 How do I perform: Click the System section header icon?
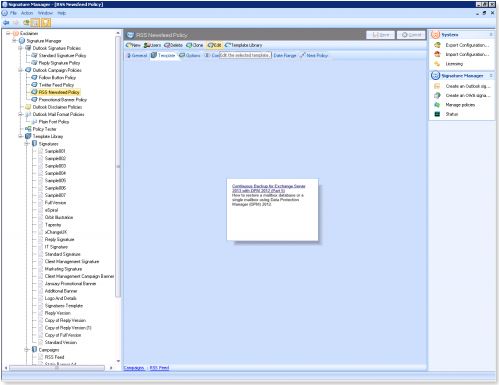435,35
